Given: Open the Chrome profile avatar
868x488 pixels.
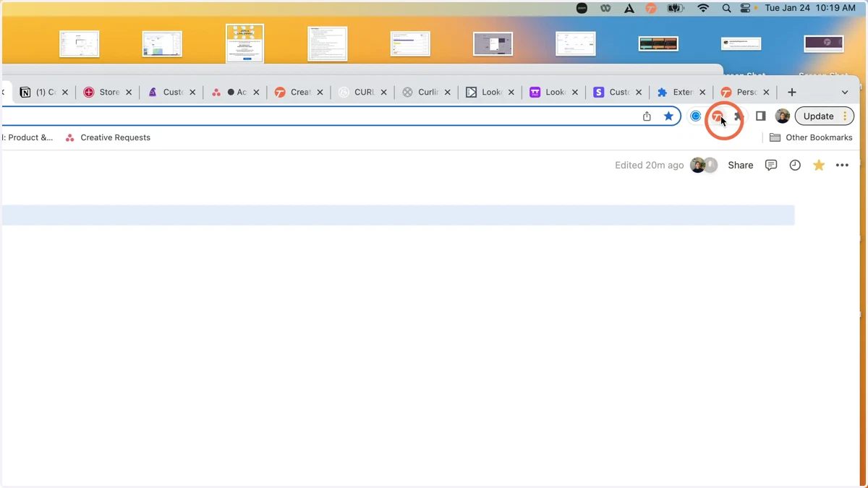Looking at the screenshot, I should click(x=782, y=116).
